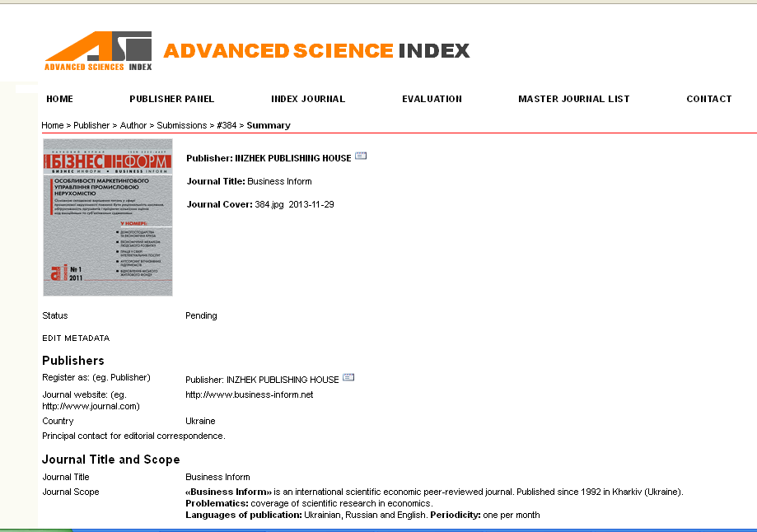
Task: Click the 'Status' label
Action: click(x=55, y=315)
